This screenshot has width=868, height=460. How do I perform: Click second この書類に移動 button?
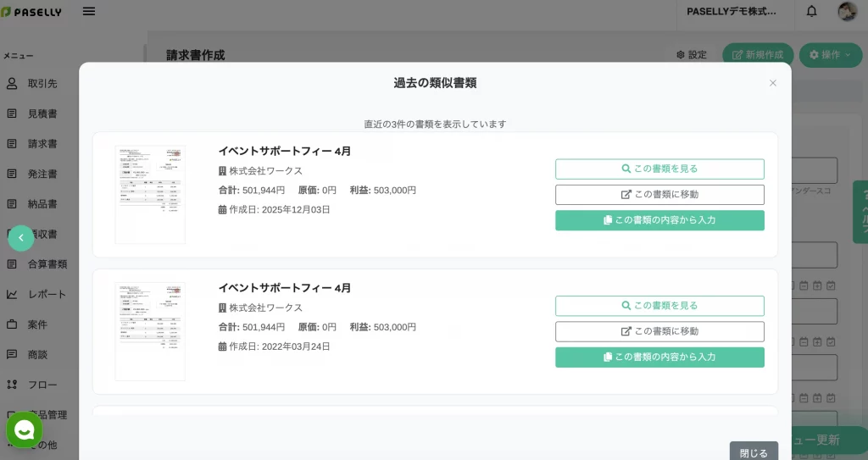(659, 331)
